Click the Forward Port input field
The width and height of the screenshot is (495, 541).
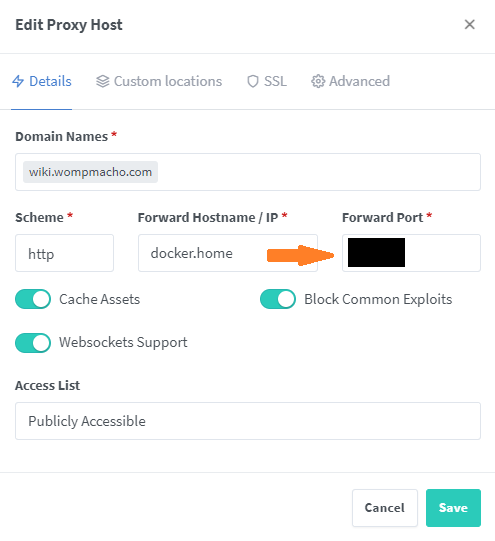click(x=411, y=253)
